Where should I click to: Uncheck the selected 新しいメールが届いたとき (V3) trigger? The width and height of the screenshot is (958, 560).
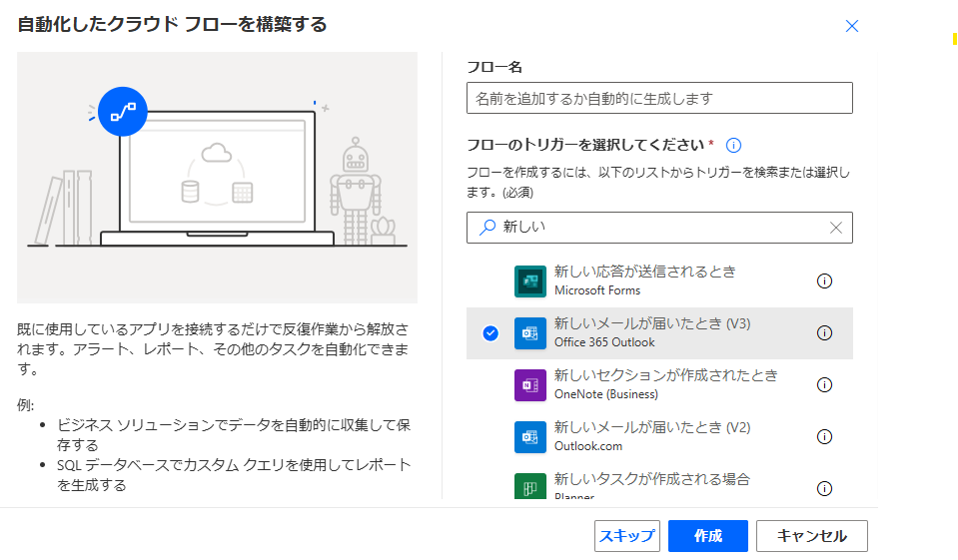[490, 332]
